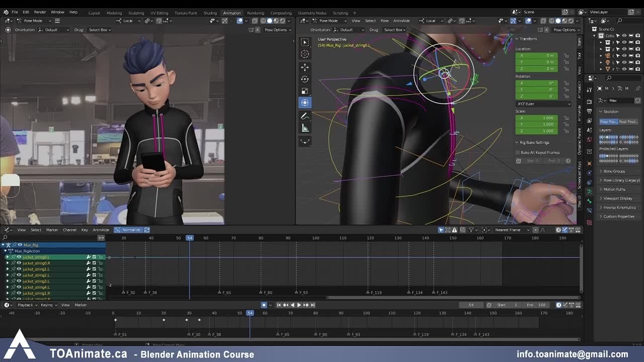Open the Pose menu in the viewport header
Screen dimensions: 644x362
(x=384, y=21)
